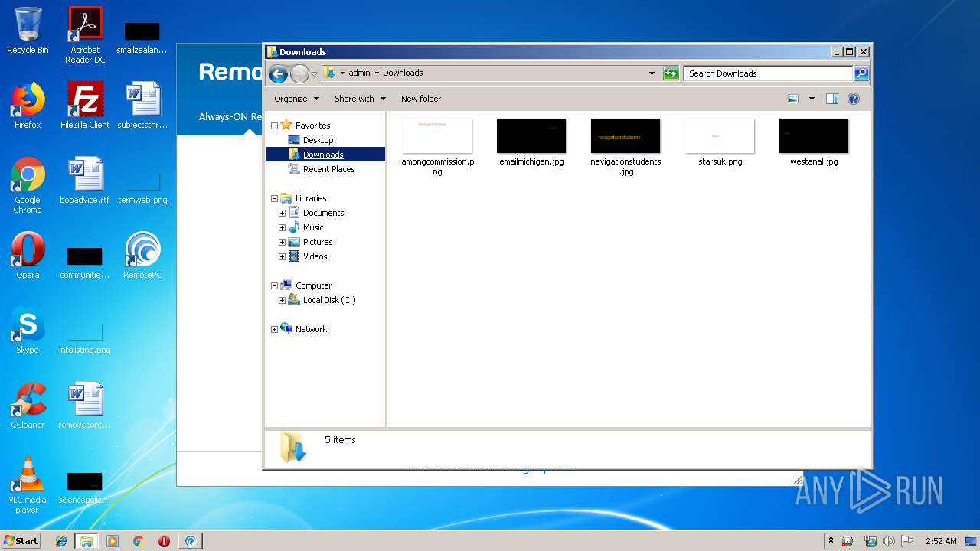Open the view options dropdown arrow
Screen dimensions: 980x551
812,99
